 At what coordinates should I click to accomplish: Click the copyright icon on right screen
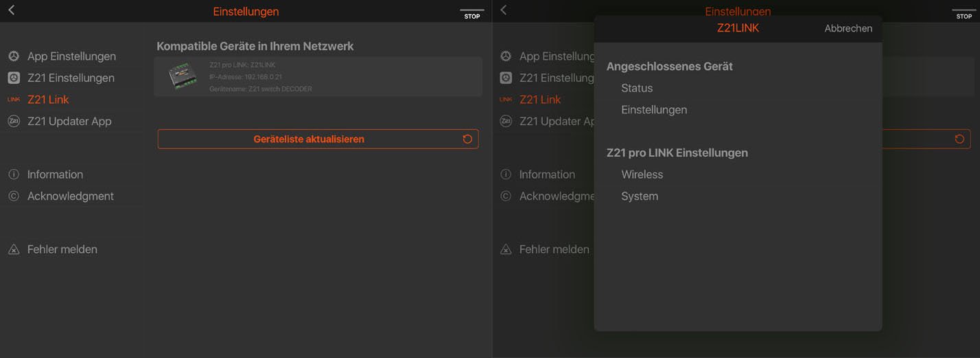[x=506, y=197]
